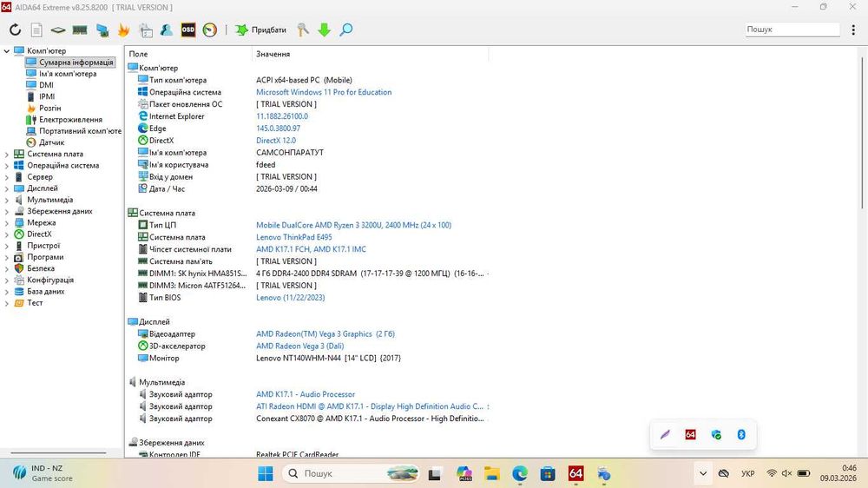Expand the Мережа tree node
Image resolution: width=868 pixels, height=488 pixels.
tap(7, 222)
